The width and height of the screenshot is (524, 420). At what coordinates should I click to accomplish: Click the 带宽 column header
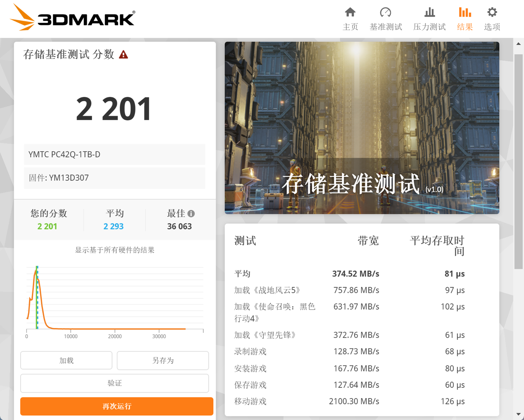coord(368,241)
